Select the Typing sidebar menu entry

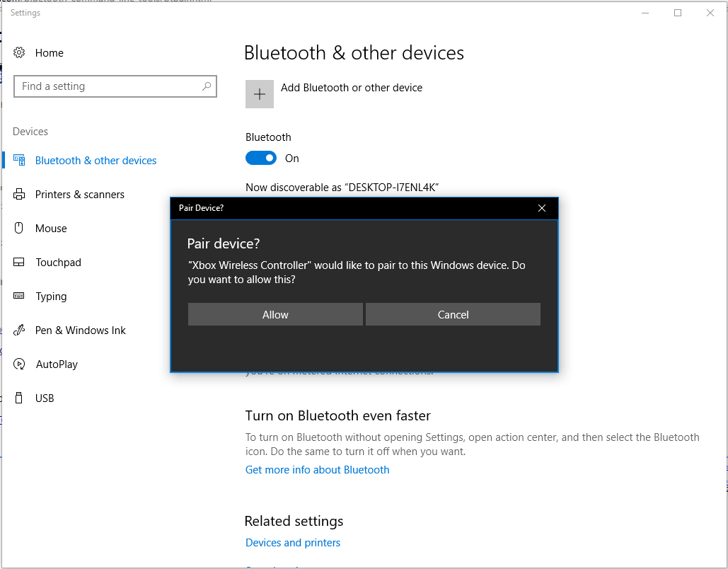(x=51, y=297)
